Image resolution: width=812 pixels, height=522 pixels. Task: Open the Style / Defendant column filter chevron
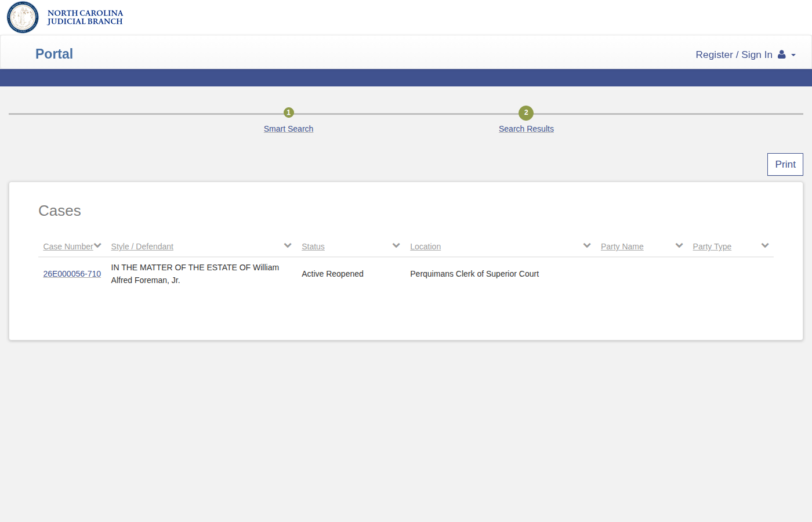coord(287,245)
